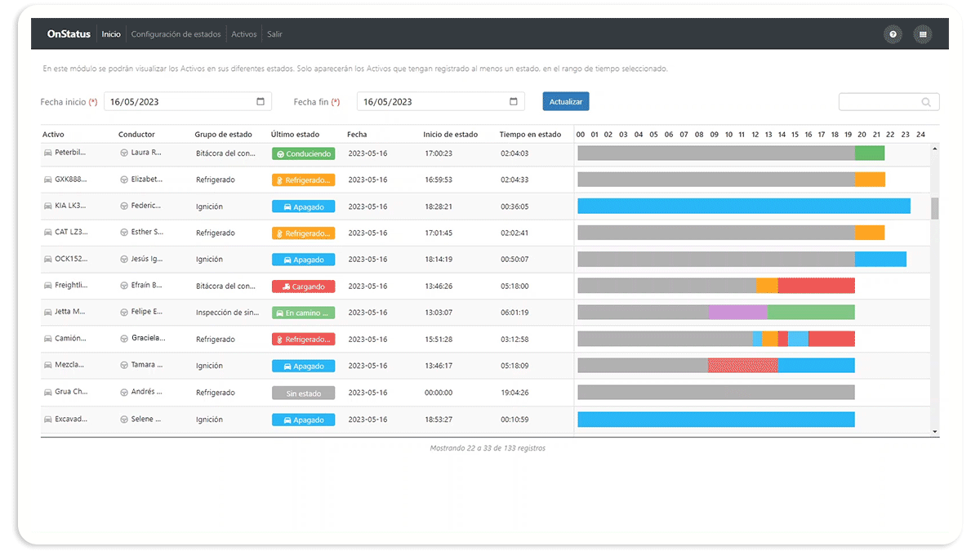The image size is (980, 551).
Task: Click the Peterbilt vehicle icon
Action: (x=47, y=153)
